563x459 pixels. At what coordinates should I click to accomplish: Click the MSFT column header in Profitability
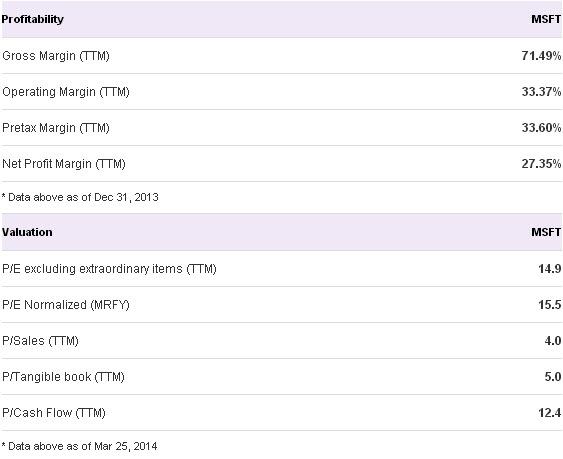pos(546,19)
